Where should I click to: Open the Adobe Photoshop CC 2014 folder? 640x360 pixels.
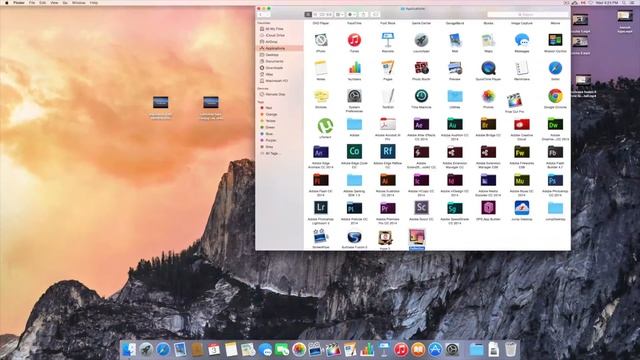click(555, 180)
